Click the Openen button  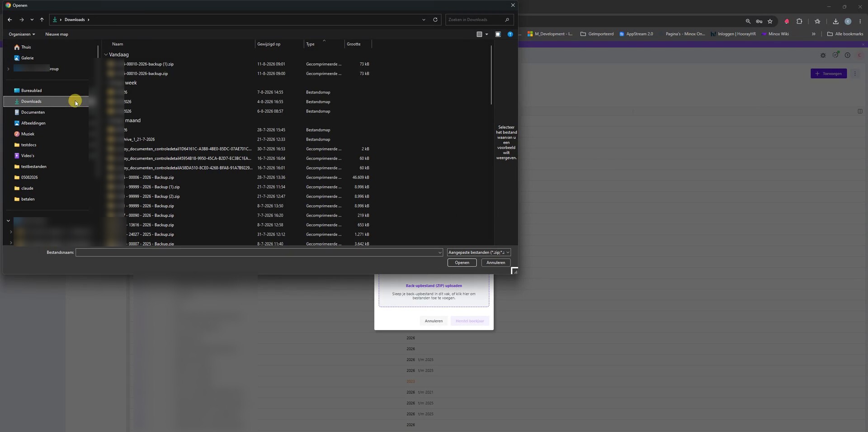(462, 263)
